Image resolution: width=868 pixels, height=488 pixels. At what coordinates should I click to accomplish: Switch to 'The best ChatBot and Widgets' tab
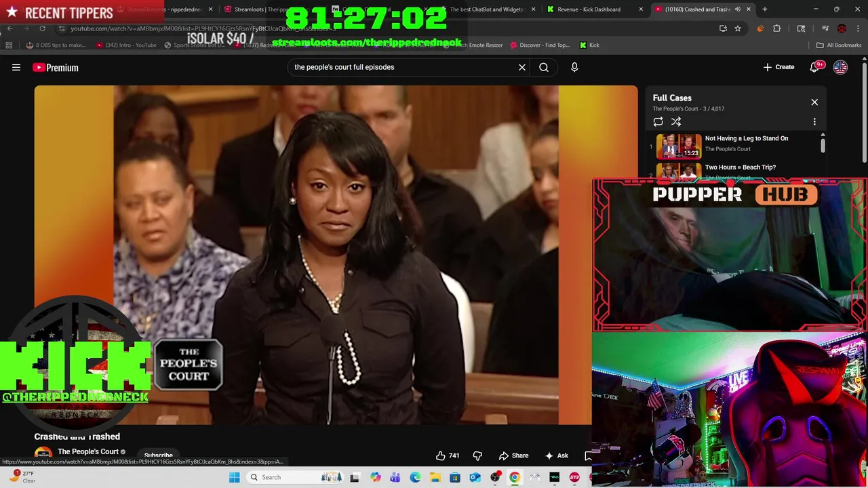(486, 9)
